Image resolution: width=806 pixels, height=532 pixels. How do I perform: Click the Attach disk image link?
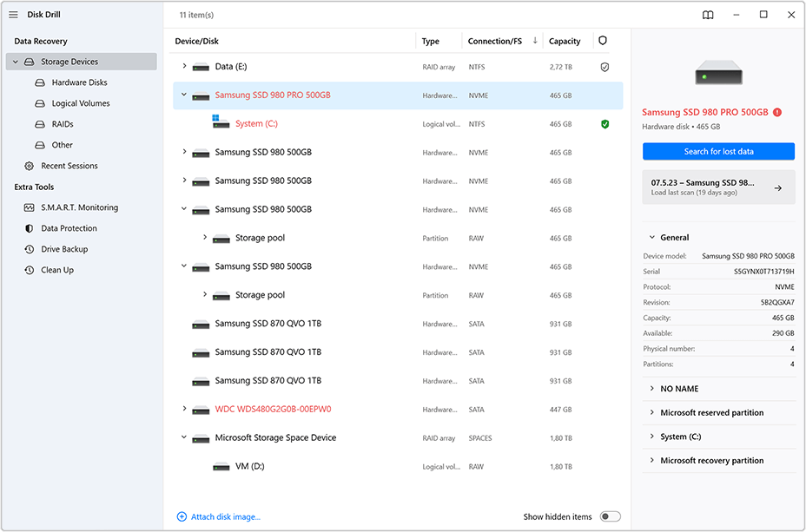coord(226,517)
